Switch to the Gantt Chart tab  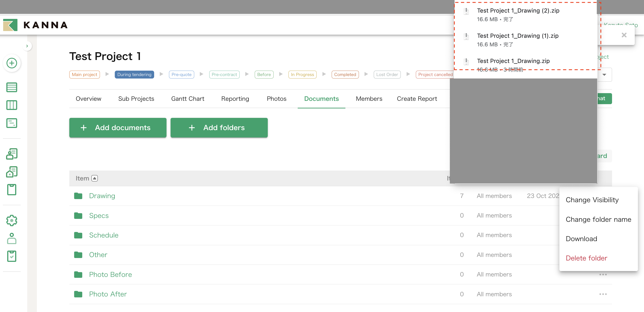tap(187, 99)
